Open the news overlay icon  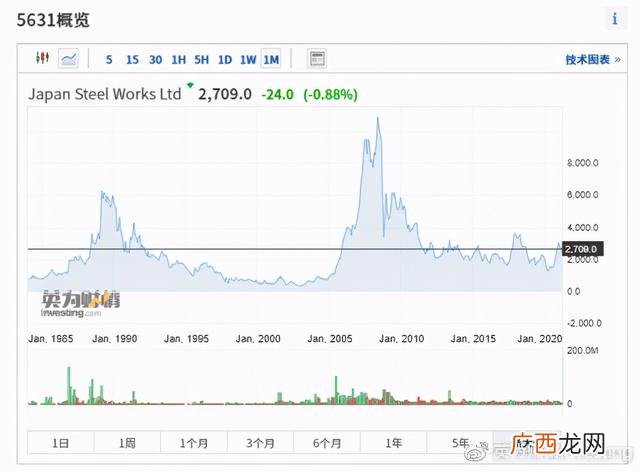click(x=317, y=59)
